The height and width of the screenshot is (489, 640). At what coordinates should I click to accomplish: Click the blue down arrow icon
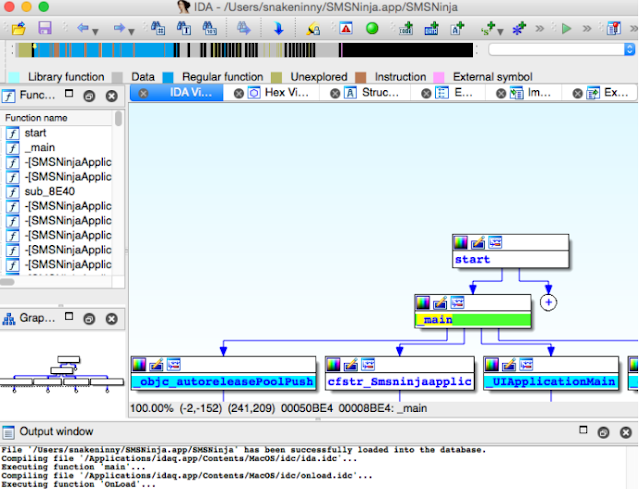pyautogui.click(x=279, y=28)
